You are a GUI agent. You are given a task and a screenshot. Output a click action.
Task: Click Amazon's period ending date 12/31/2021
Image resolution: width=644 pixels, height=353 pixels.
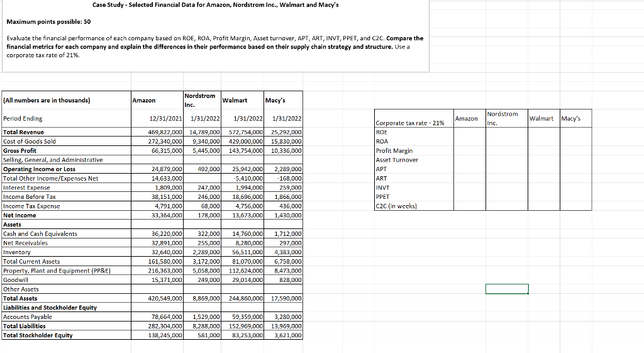pos(165,118)
